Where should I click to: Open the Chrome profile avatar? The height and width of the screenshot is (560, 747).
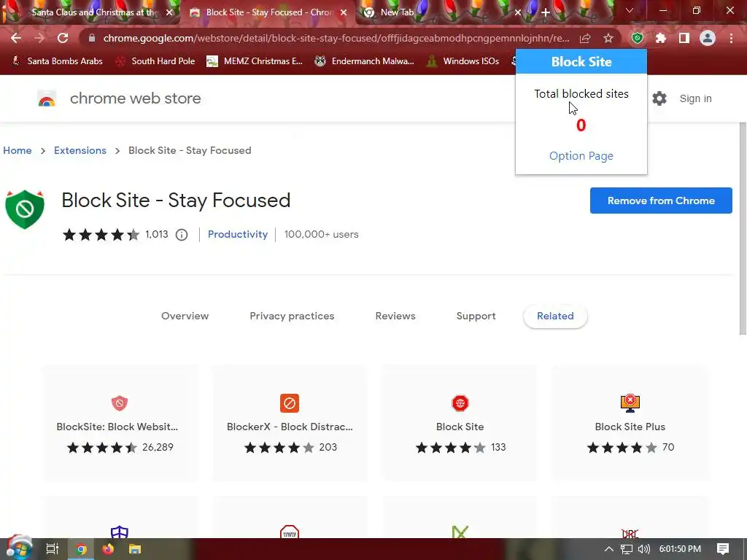coord(708,38)
